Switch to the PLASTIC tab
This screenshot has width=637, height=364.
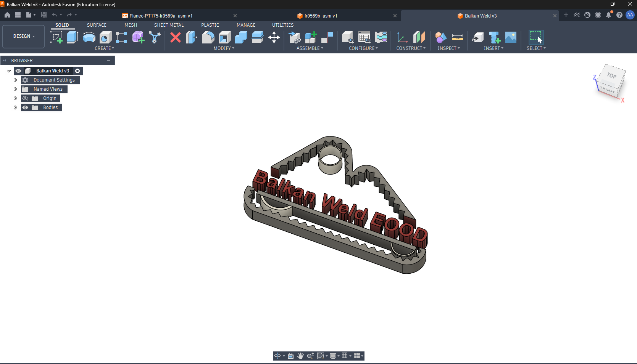tap(210, 25)
